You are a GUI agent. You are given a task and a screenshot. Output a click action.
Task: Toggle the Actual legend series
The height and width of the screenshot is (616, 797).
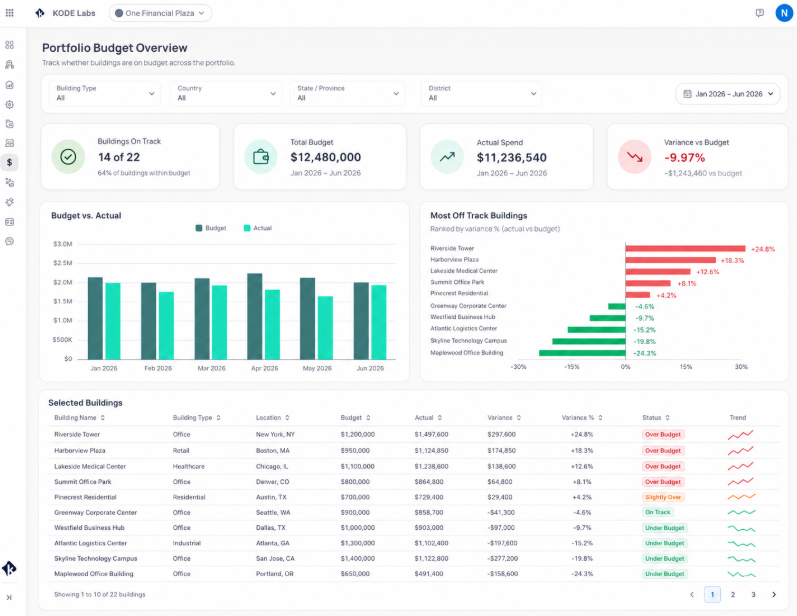258,228
